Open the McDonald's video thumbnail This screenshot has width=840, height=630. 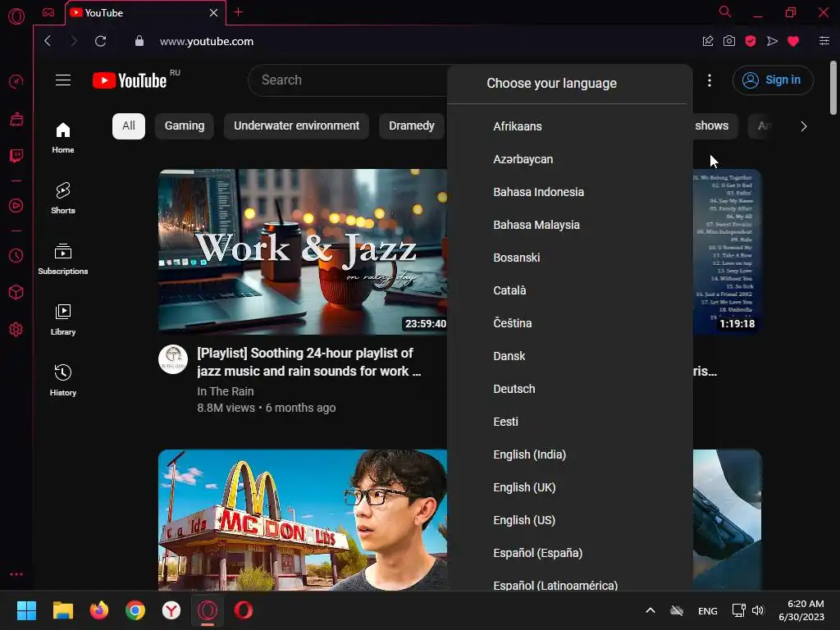(303, 520)
